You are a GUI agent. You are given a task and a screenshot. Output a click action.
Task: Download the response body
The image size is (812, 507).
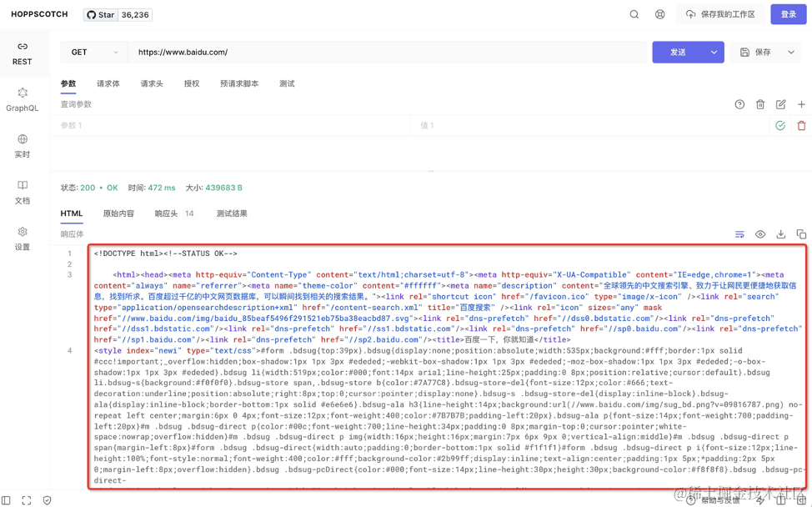781,234
